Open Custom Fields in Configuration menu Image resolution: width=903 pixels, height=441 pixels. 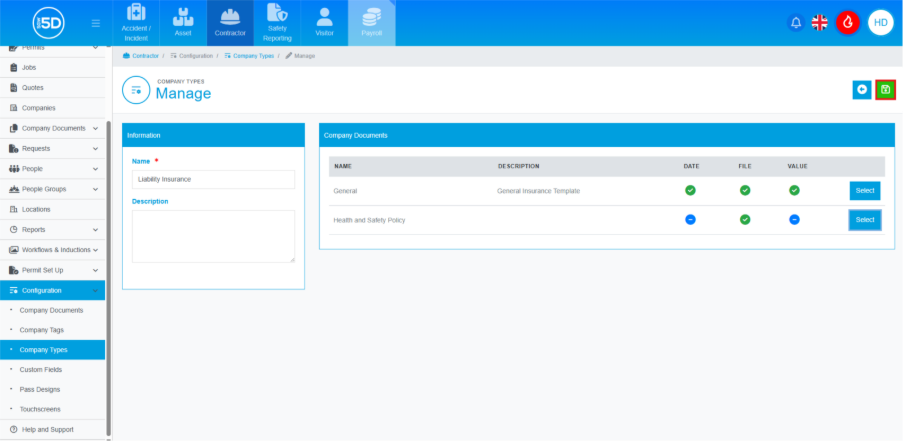click(x=41, y=370)
